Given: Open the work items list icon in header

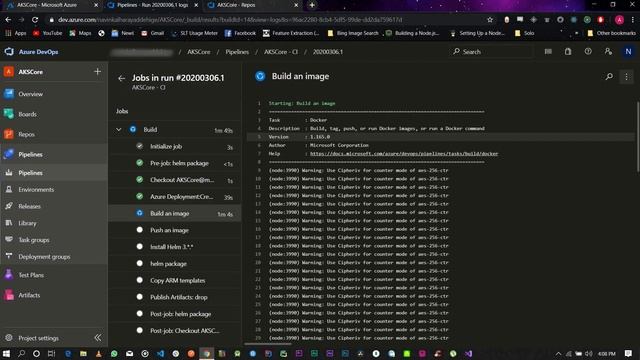Looking at the screenshot, I should click(548, 51).
